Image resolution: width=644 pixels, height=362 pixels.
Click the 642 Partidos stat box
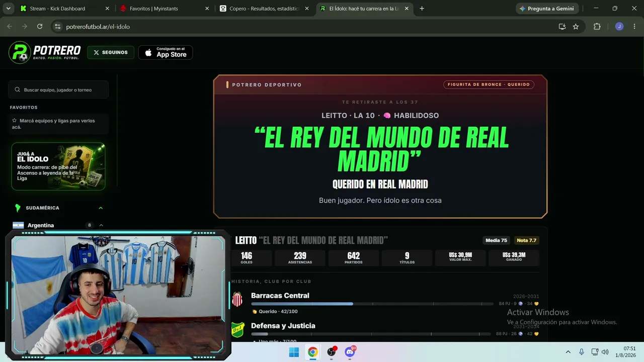353,258
